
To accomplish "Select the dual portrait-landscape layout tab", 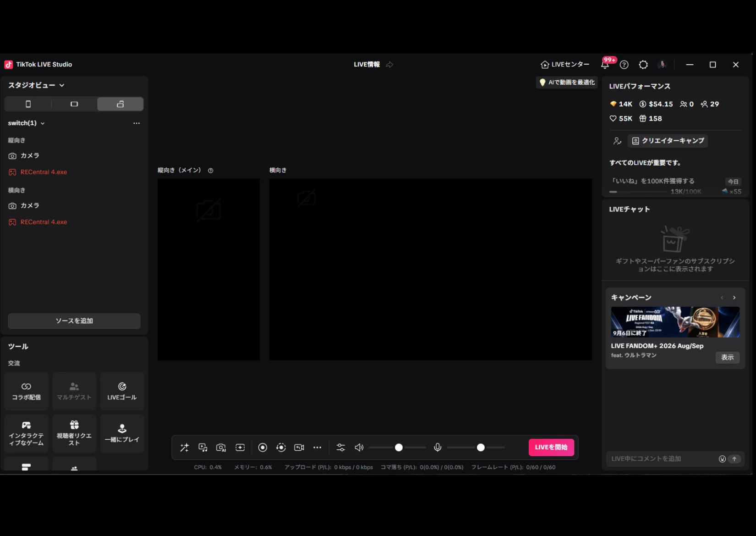I will click(x=121, y=104).
